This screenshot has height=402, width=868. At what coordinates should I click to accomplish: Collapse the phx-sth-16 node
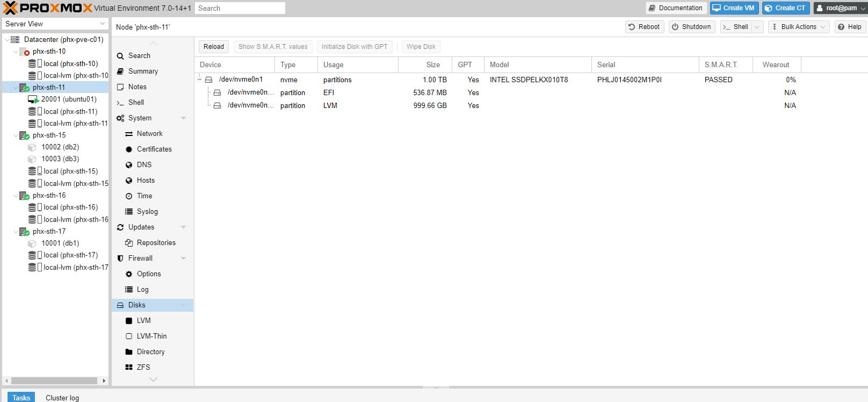16,196
